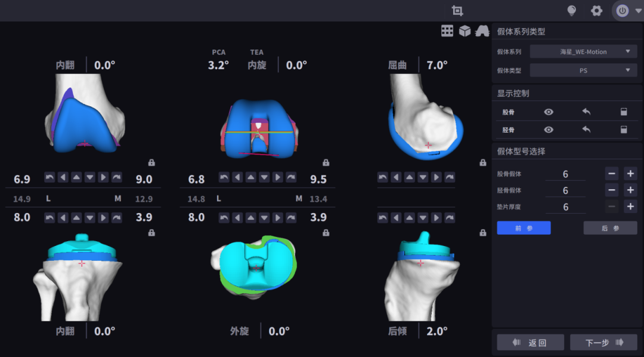Open the 假体系列 海星_WE-Motion dropdown
This screenshot has height=357, width=644.
(x=583, y=52)
